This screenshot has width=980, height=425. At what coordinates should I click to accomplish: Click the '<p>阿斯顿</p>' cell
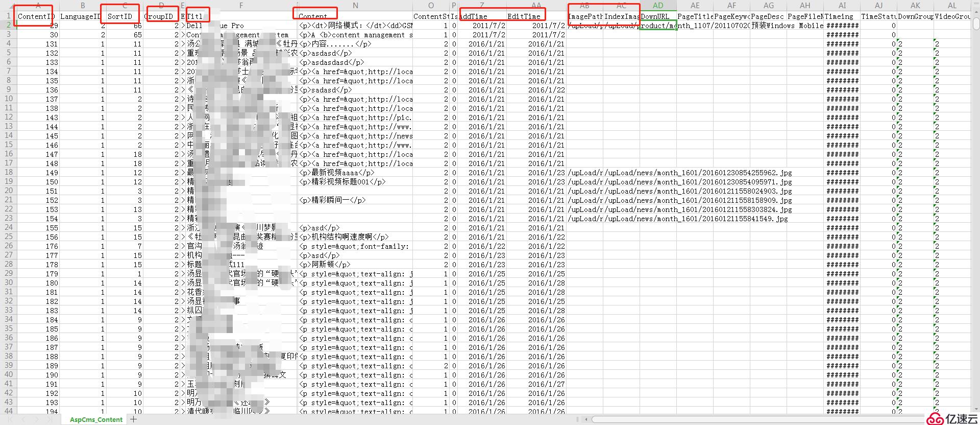355,265
